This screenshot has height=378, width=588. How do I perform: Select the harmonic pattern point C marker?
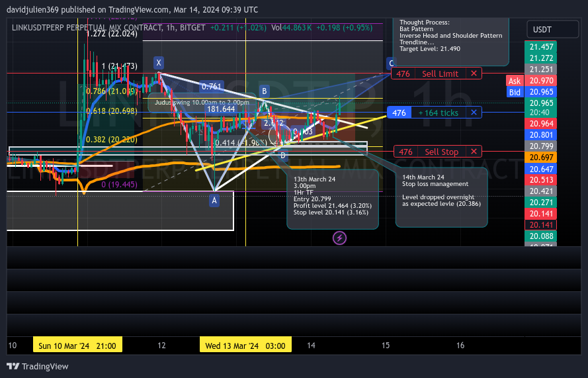[x=391, y=64]
